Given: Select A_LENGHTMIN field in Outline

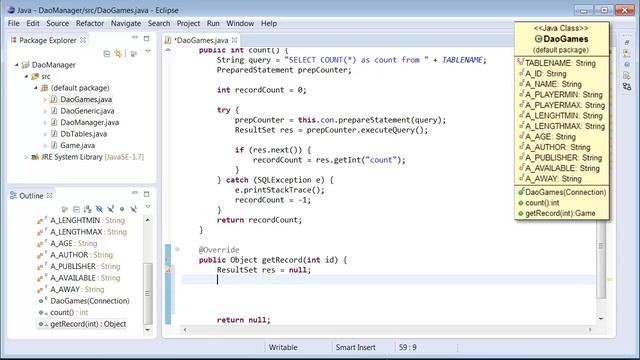Looking at the screenshot, I should (81, 220).
